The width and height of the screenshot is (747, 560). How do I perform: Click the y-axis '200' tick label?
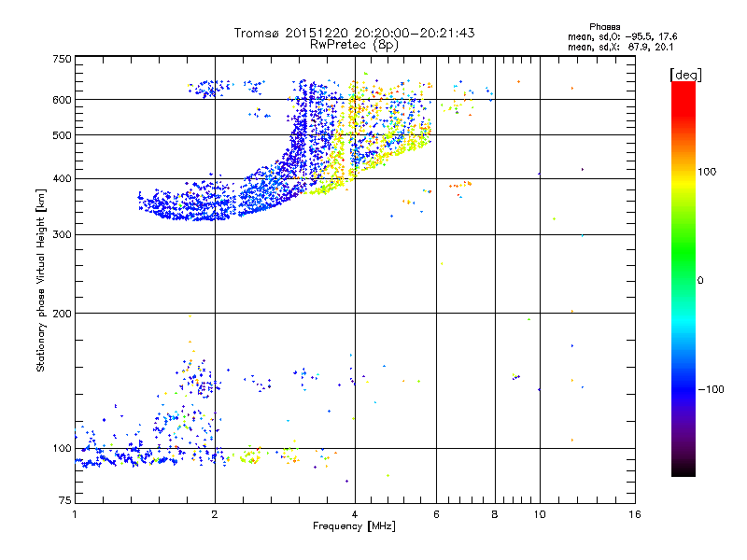[62, 314]
